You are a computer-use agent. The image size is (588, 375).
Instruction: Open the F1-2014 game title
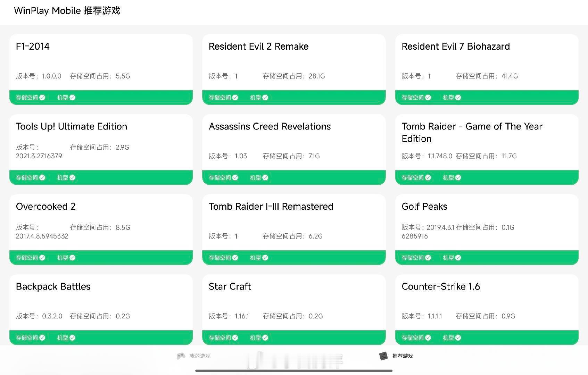click(33, 46)
